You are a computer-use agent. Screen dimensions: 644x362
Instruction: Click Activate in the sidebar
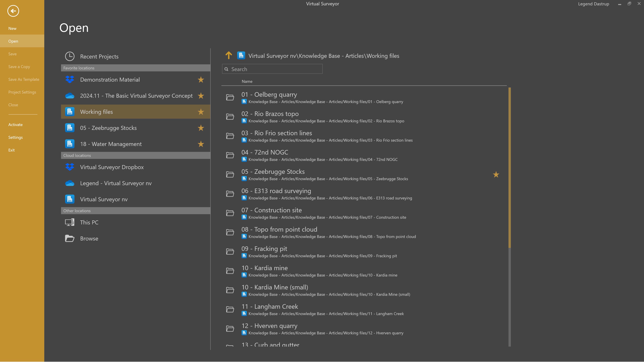click(15, 124)
